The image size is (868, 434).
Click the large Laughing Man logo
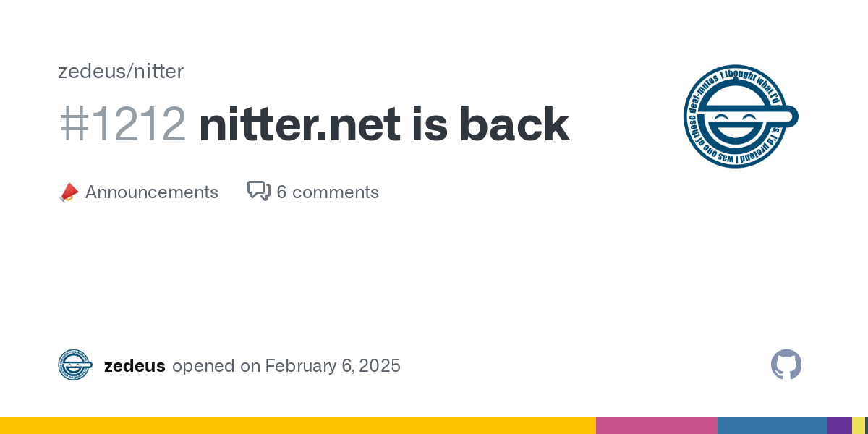pos(741,116)
